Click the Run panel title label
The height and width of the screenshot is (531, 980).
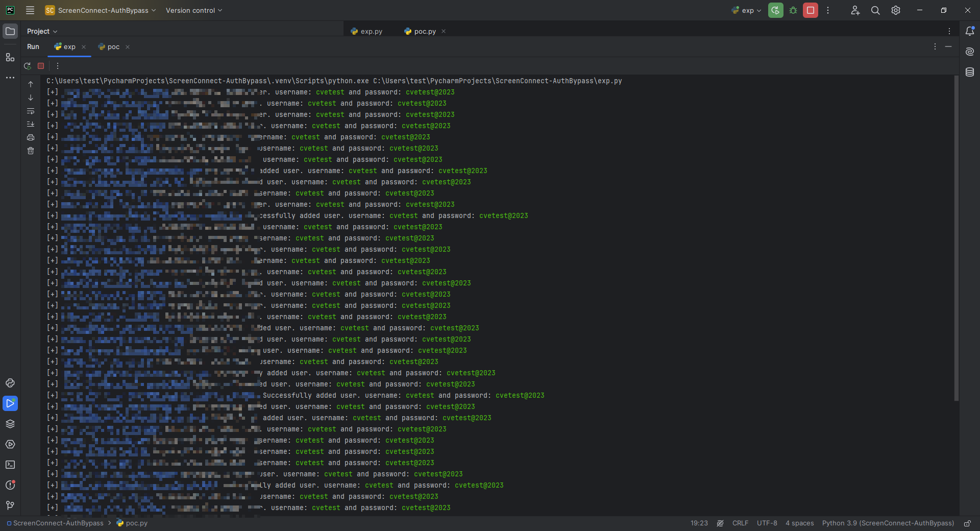[x=33, y=46]
